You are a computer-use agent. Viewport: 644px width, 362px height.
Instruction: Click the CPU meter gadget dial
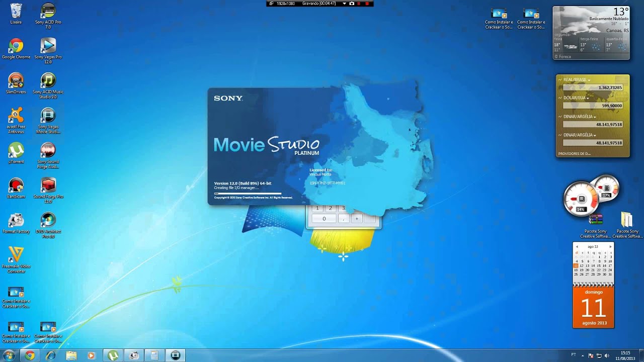(581, 200)
